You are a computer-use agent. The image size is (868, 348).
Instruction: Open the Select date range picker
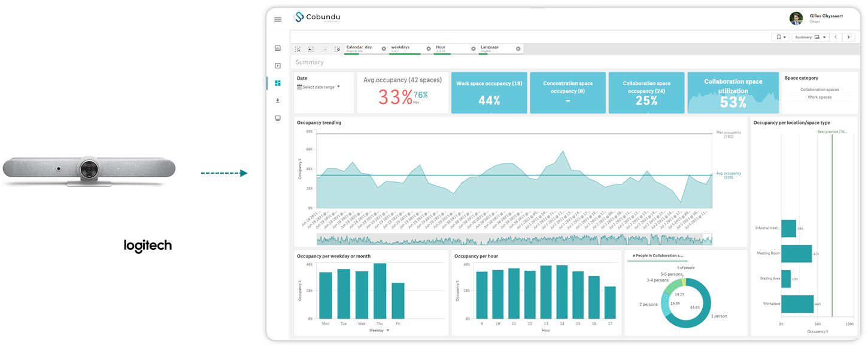click(318, 87)
